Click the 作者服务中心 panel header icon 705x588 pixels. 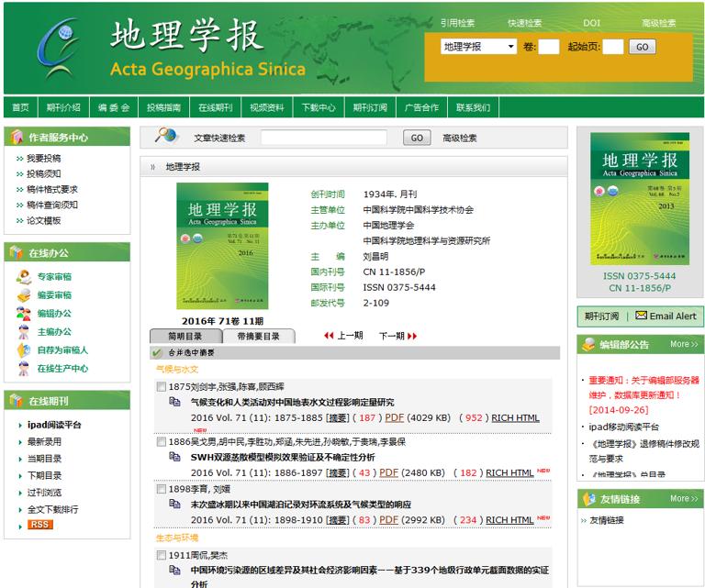(17, 137)
